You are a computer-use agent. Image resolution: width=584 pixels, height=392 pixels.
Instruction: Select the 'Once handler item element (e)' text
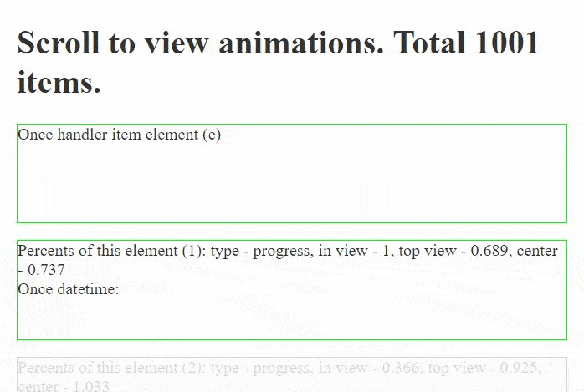tap(119, 135)
